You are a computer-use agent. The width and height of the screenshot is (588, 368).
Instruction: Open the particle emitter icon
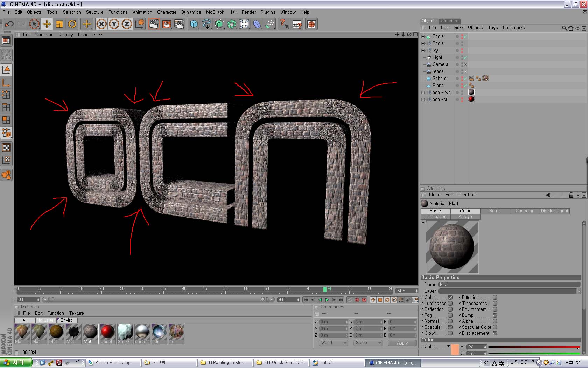270,24
